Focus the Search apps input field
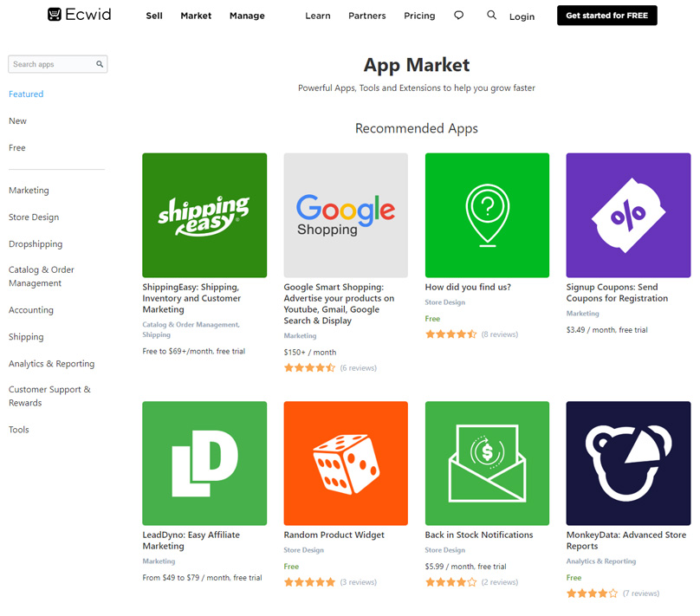 coord(50,64)
